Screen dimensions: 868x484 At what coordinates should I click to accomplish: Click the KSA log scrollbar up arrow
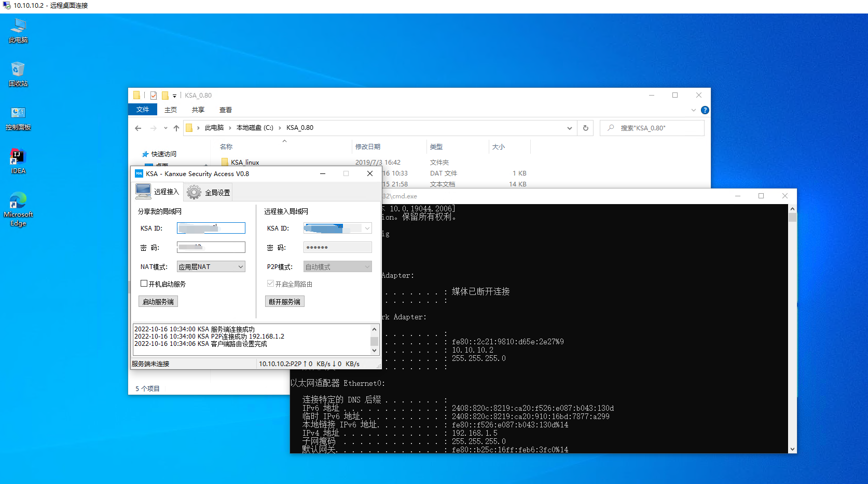374,329
